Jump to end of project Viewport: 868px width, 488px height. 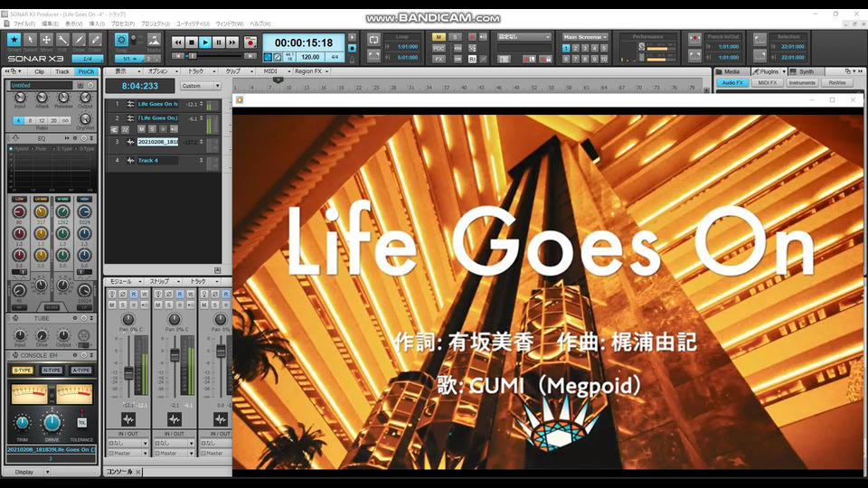250,56
